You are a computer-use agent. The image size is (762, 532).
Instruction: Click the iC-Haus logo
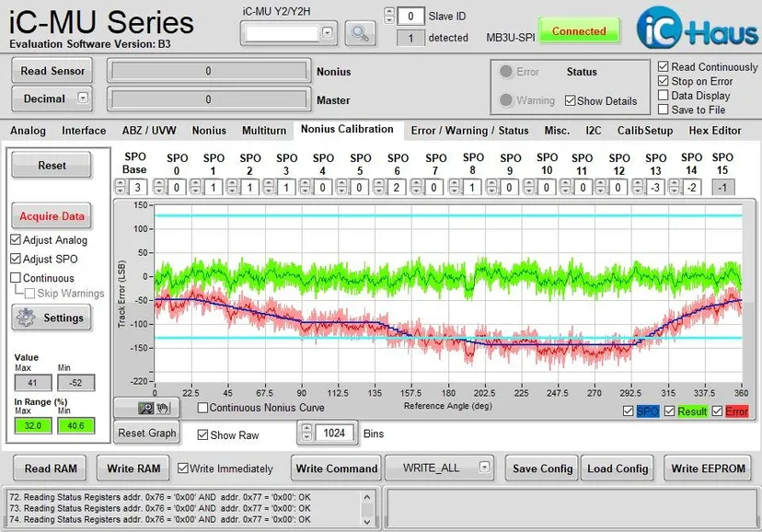698,29
